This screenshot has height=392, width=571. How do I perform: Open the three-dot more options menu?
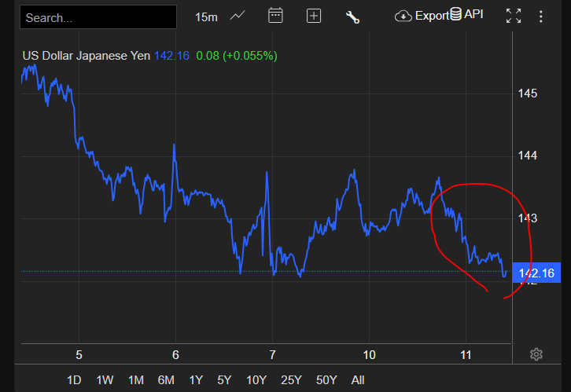pos(540,16)
